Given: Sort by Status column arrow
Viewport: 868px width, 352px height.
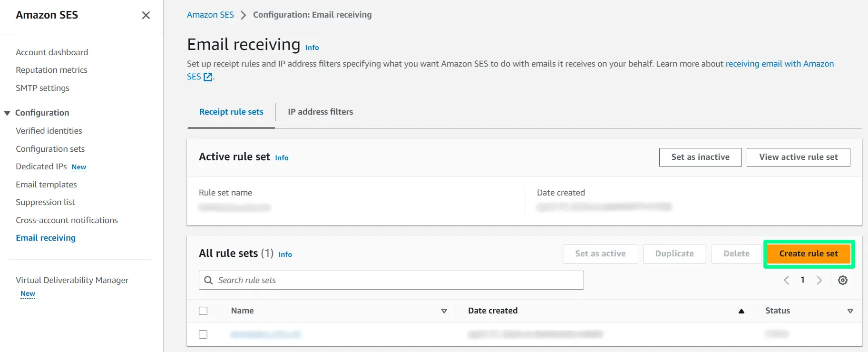Looking at the screenshot, I should [x=850, y=311].
